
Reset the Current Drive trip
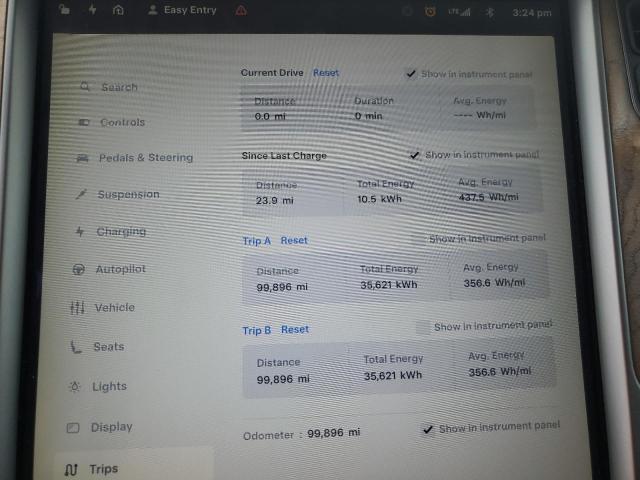tap(326, 73)
